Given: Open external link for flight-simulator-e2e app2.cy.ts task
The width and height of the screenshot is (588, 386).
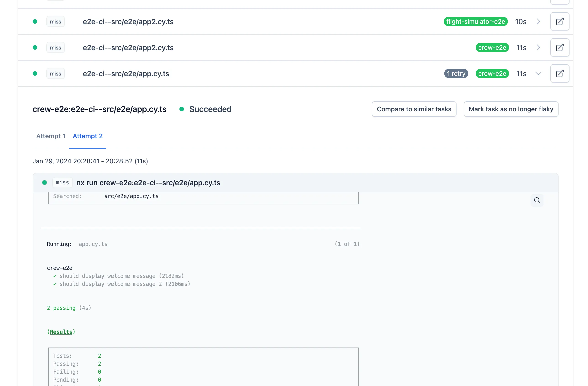Looking at the screenshot, I should (x=560, y=21).
